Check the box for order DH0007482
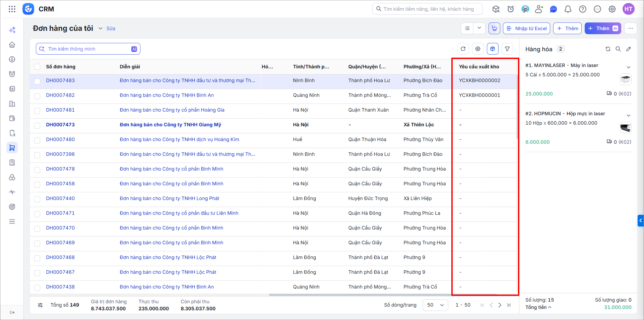Image resolution: width=644 pixels, height=320 pixels. point(37,96)
